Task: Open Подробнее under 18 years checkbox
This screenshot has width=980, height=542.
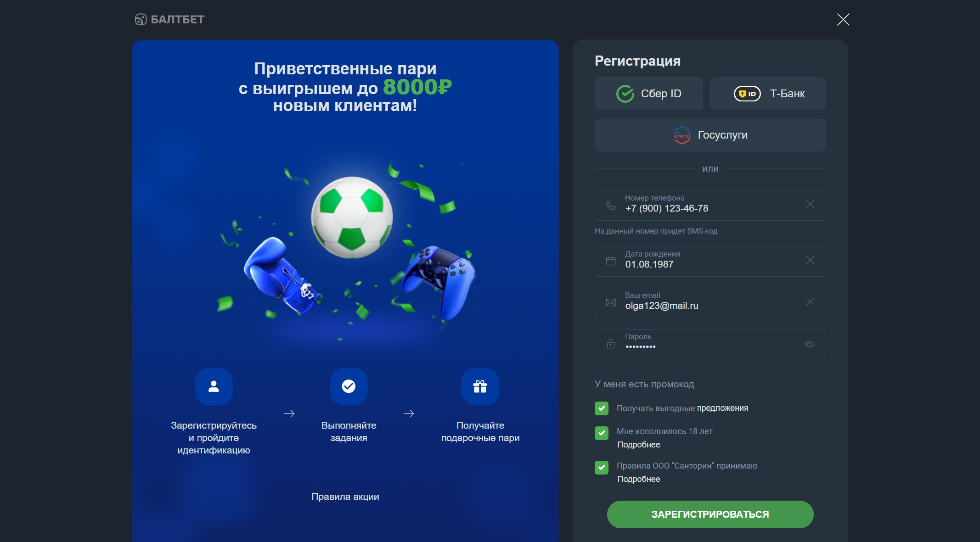Action: click(x=639, y=445)
